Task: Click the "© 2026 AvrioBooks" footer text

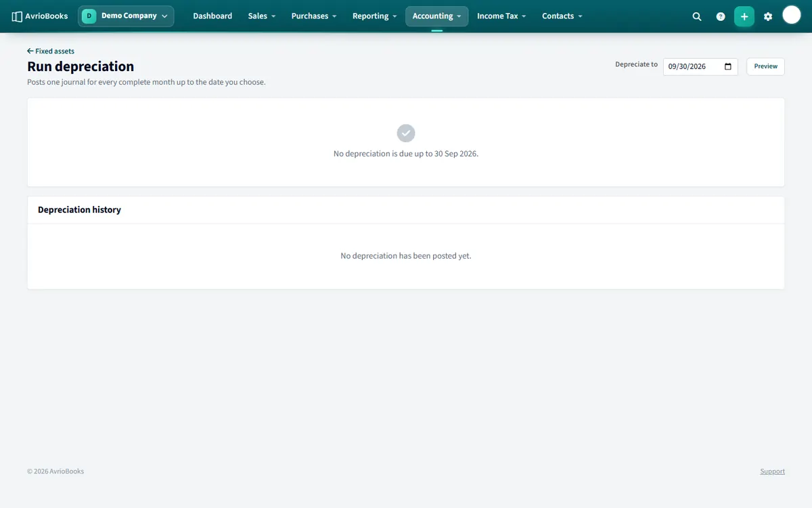Action: [55, 471]
